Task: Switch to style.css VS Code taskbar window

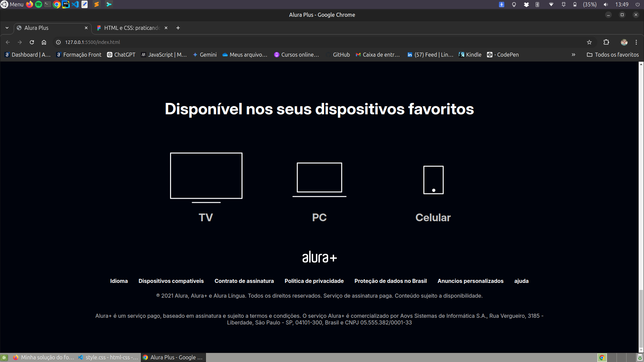Action: (x=108, y=357)
